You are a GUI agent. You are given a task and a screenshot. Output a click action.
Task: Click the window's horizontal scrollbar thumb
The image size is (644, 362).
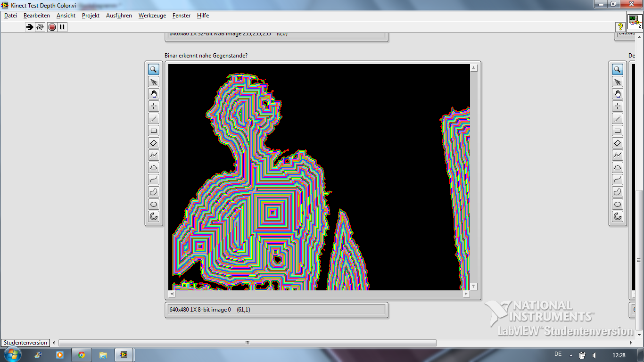pyautogui.click(x=248, y=343)
